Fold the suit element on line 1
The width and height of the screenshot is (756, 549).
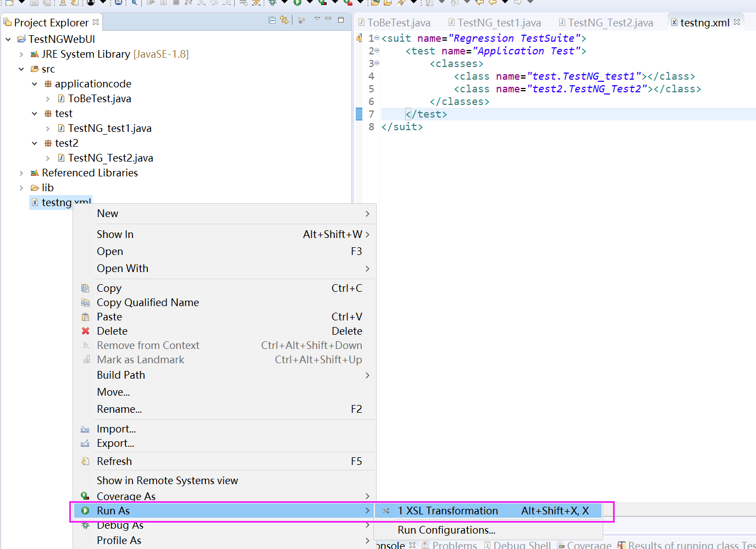(377, 38)
